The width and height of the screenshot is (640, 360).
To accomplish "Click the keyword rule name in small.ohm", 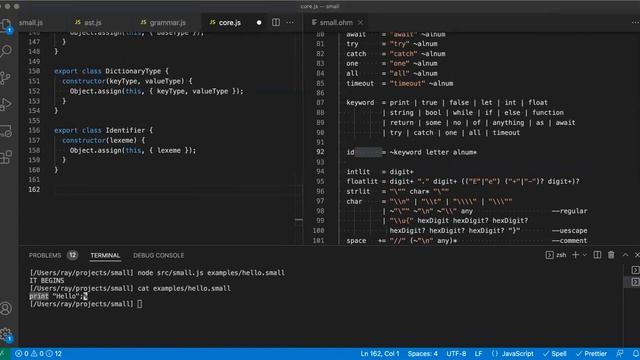I will click(360, 102).
